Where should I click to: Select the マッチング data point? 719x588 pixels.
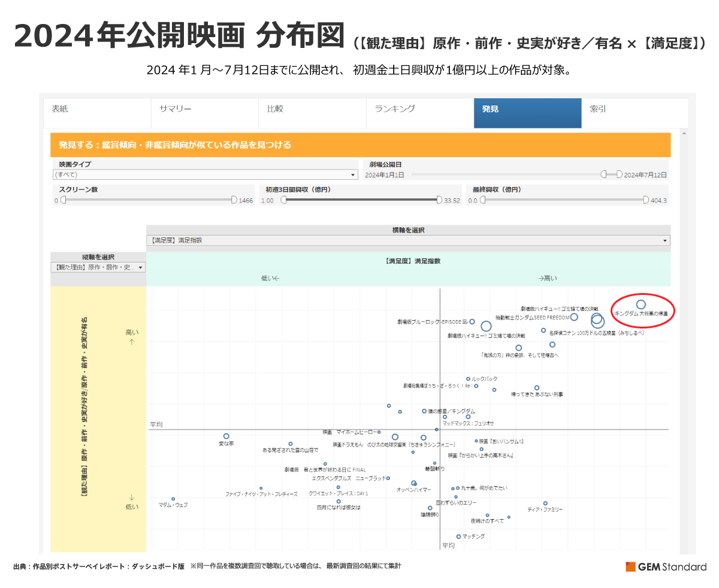tap(458, 536)
